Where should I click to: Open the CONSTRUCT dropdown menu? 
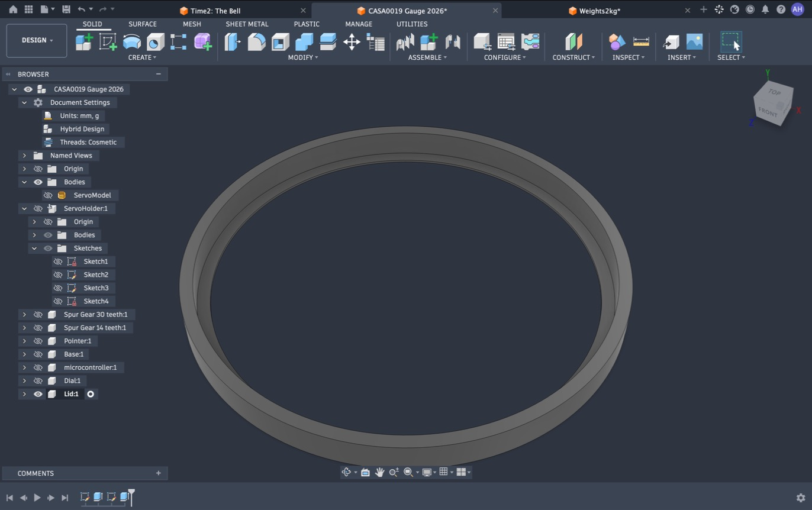(573, 57)
